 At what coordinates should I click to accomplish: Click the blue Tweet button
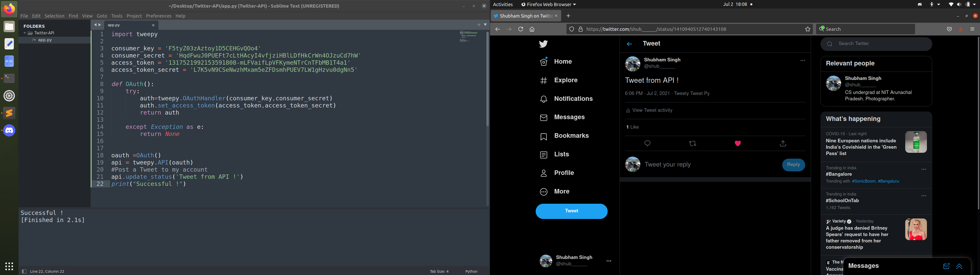click(x=571, y=211)
